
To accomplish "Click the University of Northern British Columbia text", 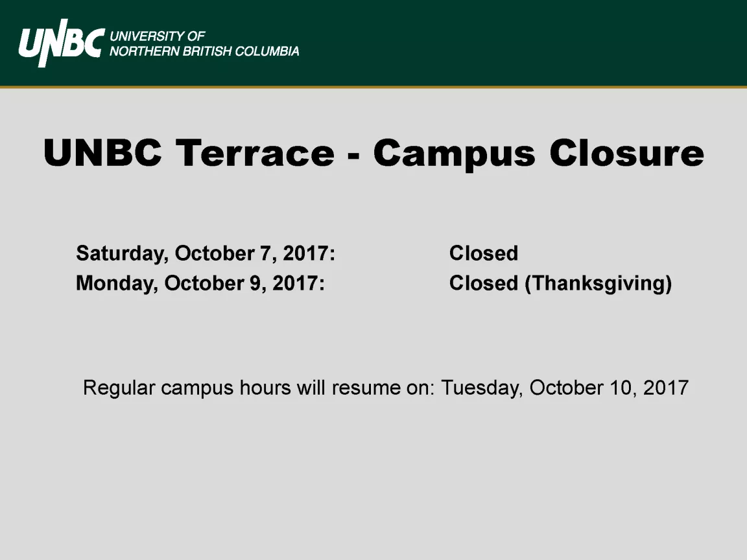I will 204,43.
